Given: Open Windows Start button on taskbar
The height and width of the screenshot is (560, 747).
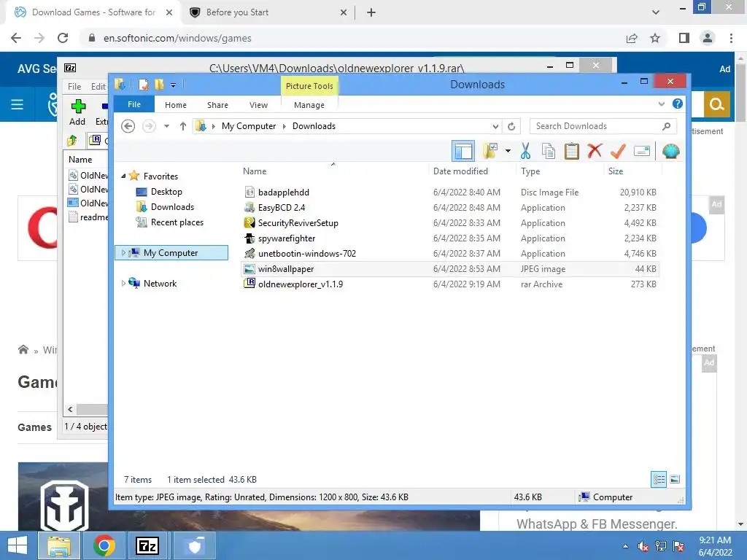Looking at the screenshot, I should (18, 545).
